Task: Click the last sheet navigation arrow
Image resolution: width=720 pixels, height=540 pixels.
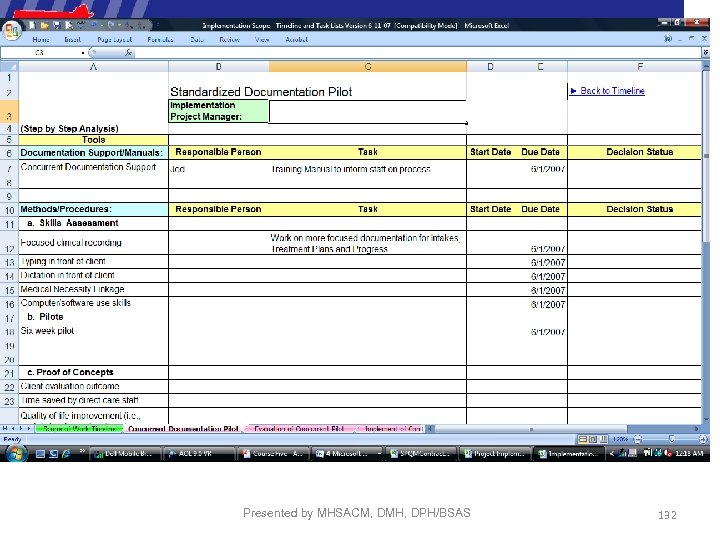Action: [x=29, y=428]
